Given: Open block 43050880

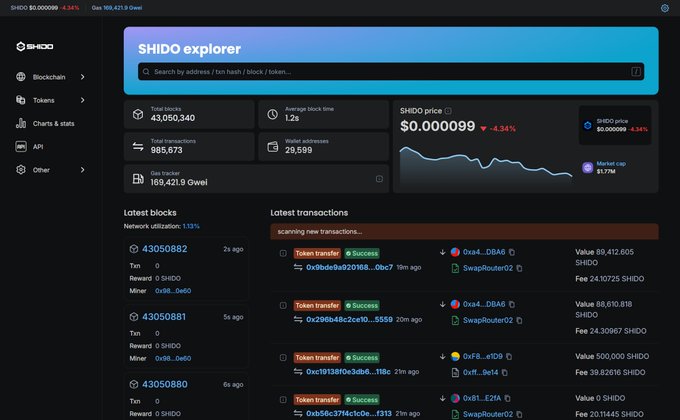Looking at the screenshot, I should [x=165, y=384].
